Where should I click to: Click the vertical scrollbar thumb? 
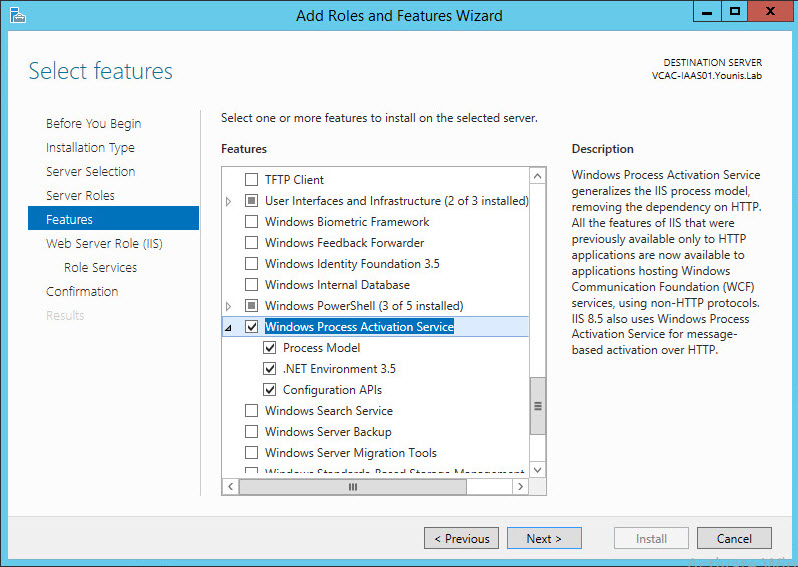pos(537,406)
